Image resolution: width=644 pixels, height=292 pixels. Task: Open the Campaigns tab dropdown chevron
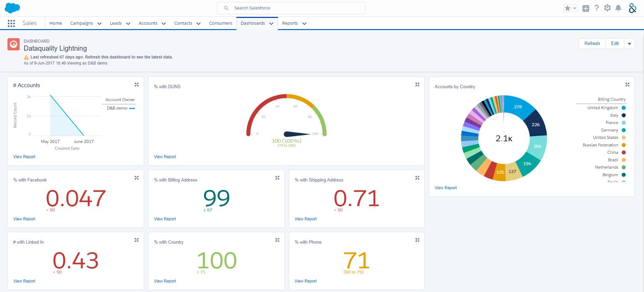pyautogui.click(x=99, y=24)
